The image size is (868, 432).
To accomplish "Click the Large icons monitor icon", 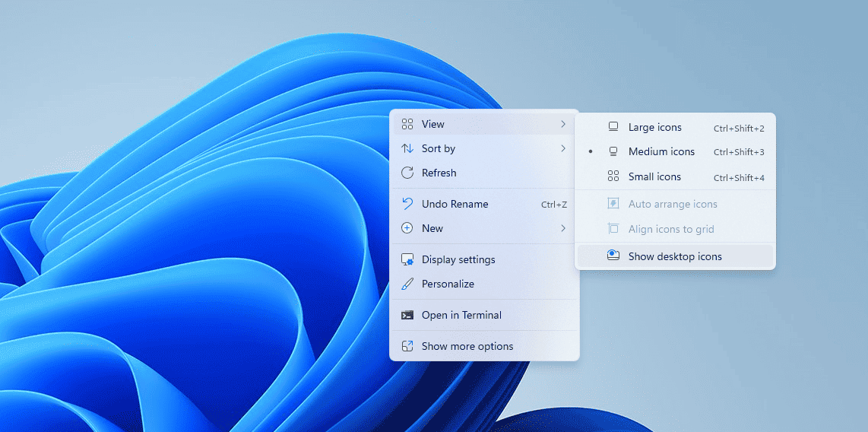I will tap(613, 127).
